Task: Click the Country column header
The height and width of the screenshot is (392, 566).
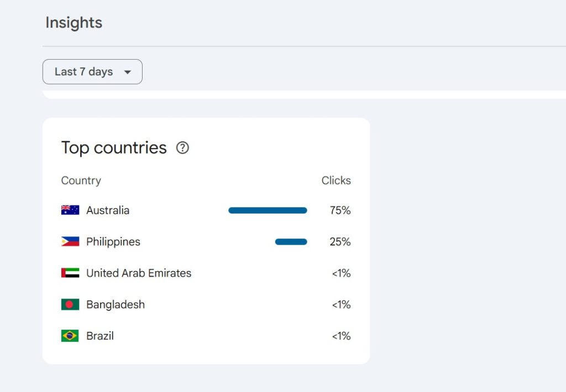Action: click(x=81, y=181)
